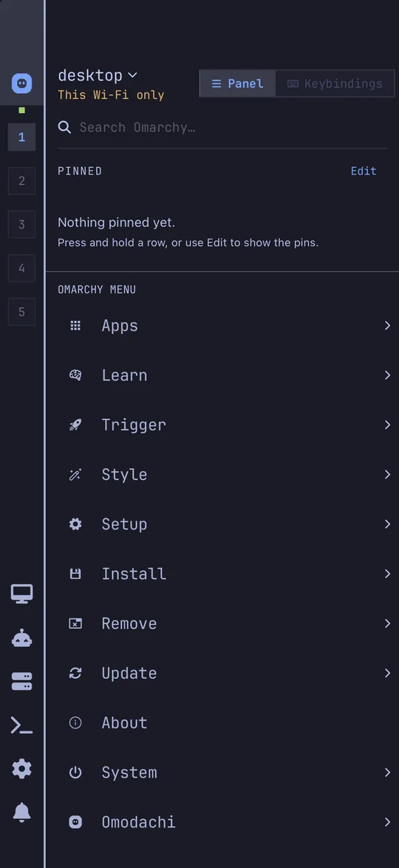Switch to workspace 5
The width and height of the screenshot is (399, 868).
click(21, 312)
